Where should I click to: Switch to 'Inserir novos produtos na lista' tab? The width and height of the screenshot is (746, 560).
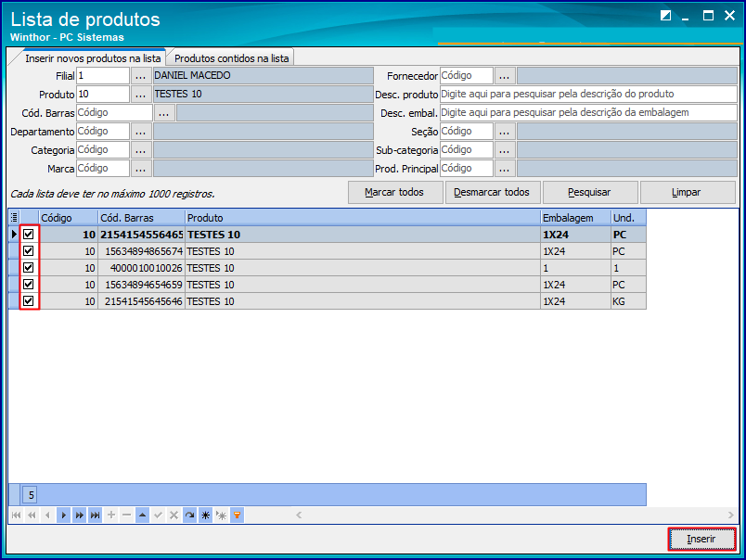pos(93,58)
